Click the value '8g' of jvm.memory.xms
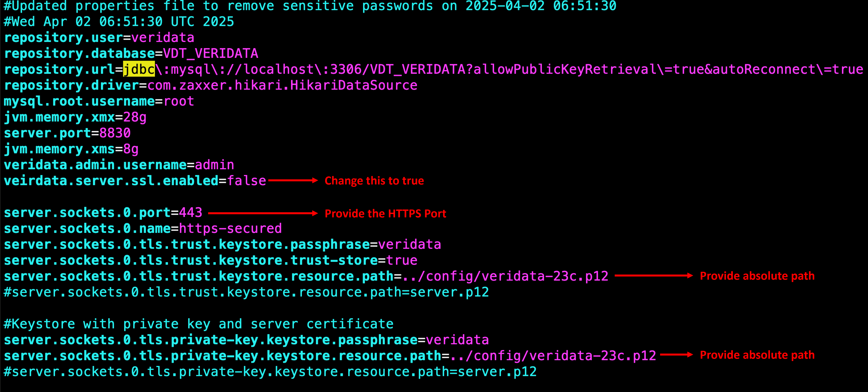The height and width of the screenshot is (392, 868). (131, 149)
